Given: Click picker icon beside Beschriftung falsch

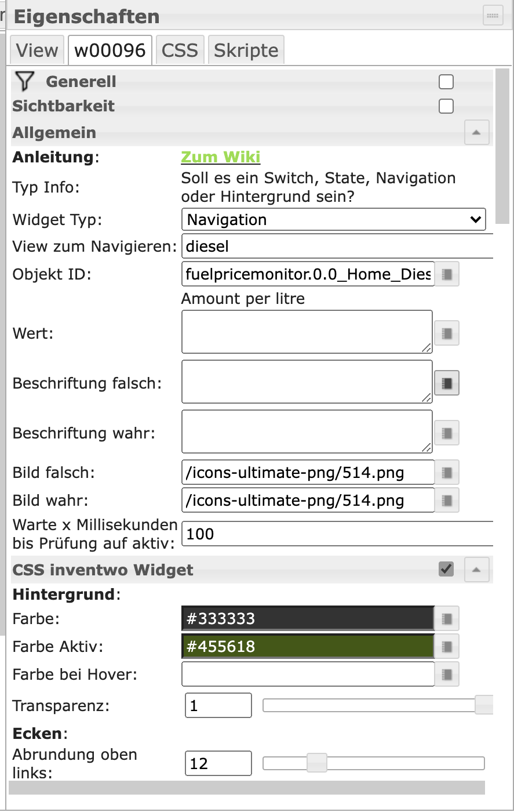Looking at the screenshot, I should pyautogui.click(x=447, y=383).
